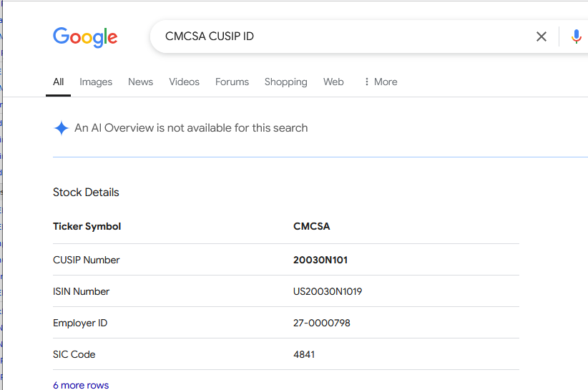The width and height of the screenshot is (588, 390).
Task: Select the Employer ID value 27-0000798
Action: click(x=321, y=323)
